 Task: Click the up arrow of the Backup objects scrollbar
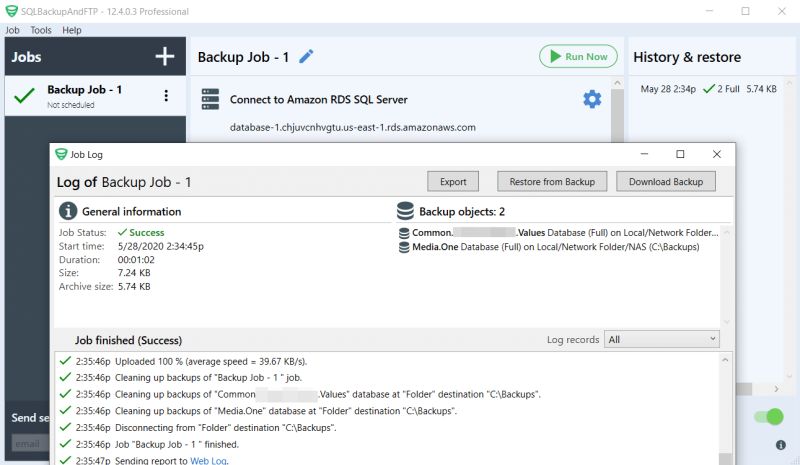click(x=727, y=232)
